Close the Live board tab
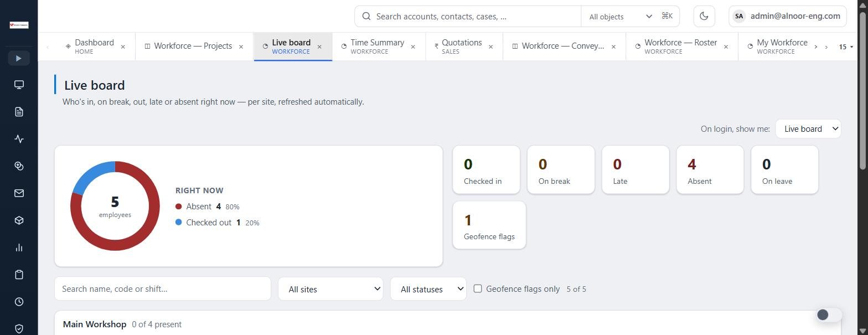The height and width of the screenshot is (335, 868). coord(319,47)
